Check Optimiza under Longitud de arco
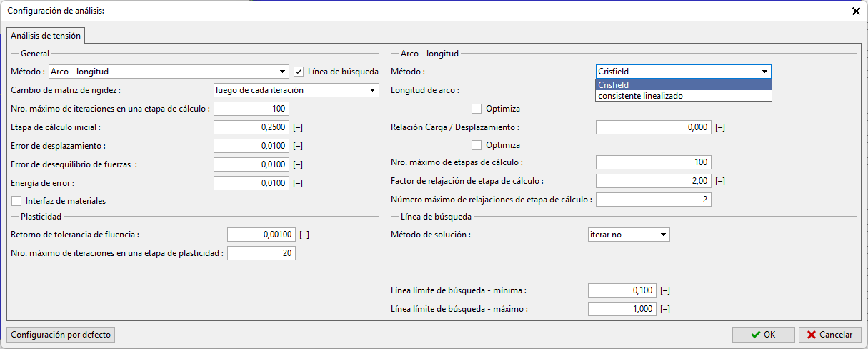868x349 pixels. (477, 109)
